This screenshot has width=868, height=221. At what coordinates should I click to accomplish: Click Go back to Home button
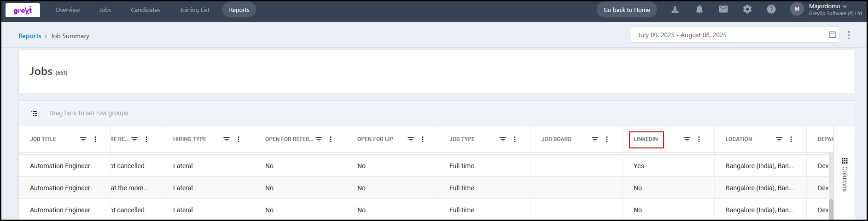pos(627,10)
